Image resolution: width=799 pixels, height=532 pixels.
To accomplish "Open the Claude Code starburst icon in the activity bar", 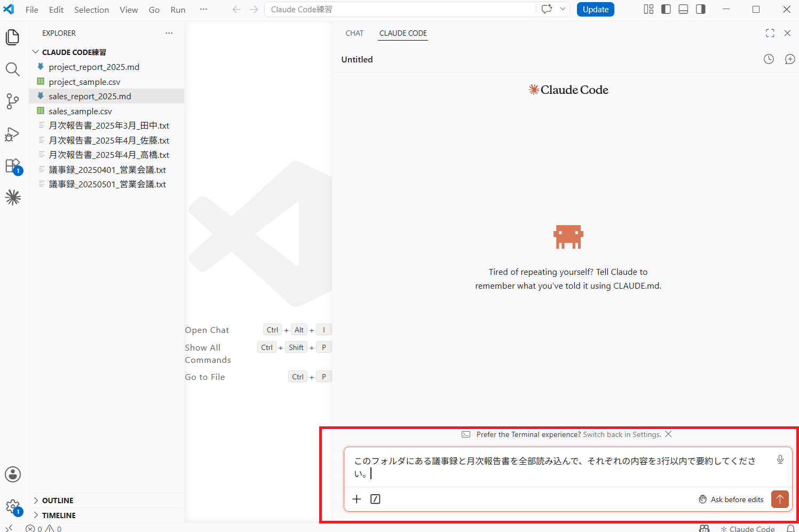I will pos(13,198).
